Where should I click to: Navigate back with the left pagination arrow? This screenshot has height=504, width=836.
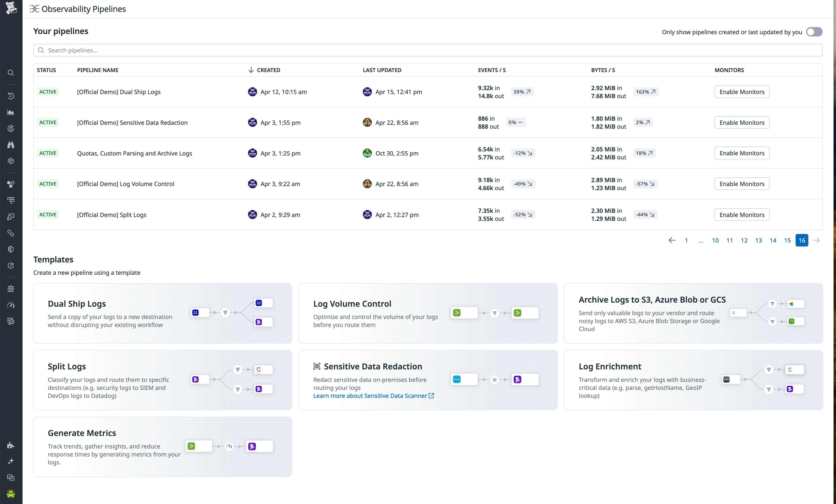click(x=672, y=240)
